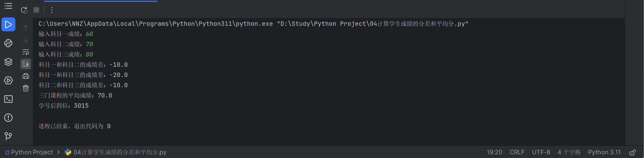Open the Terminal tool window

[x=8, y=99]
